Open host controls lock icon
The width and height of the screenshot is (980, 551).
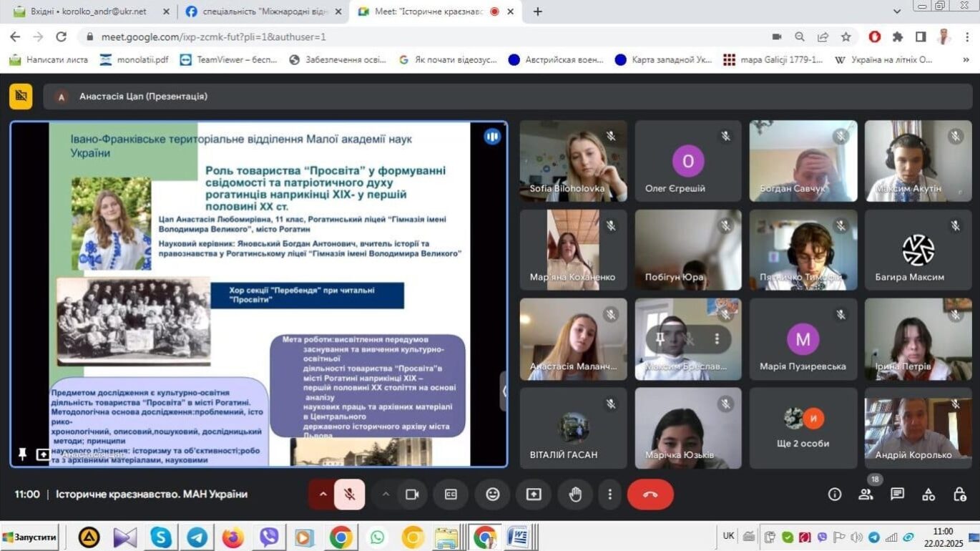(960, 494)
